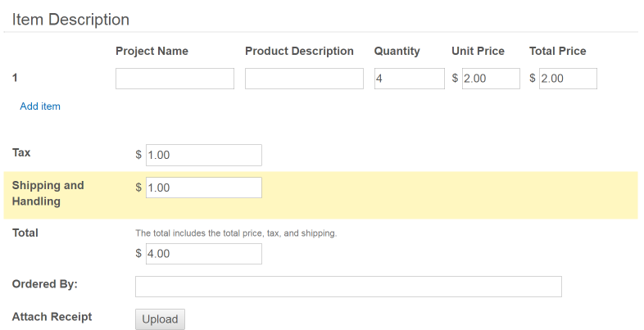Click the Item Description section heading

click(x=70, y=20)
